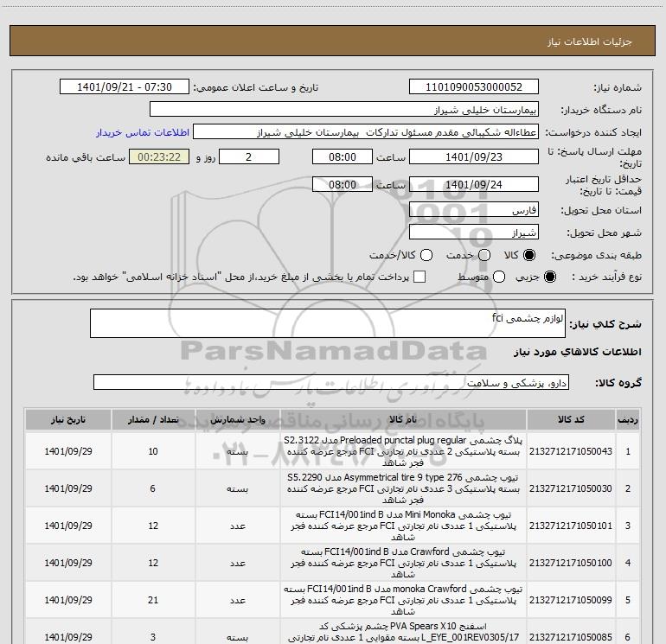The image size is (666, 644).
Task: Click product code 2132712171050030
Action: pos(571,488)
